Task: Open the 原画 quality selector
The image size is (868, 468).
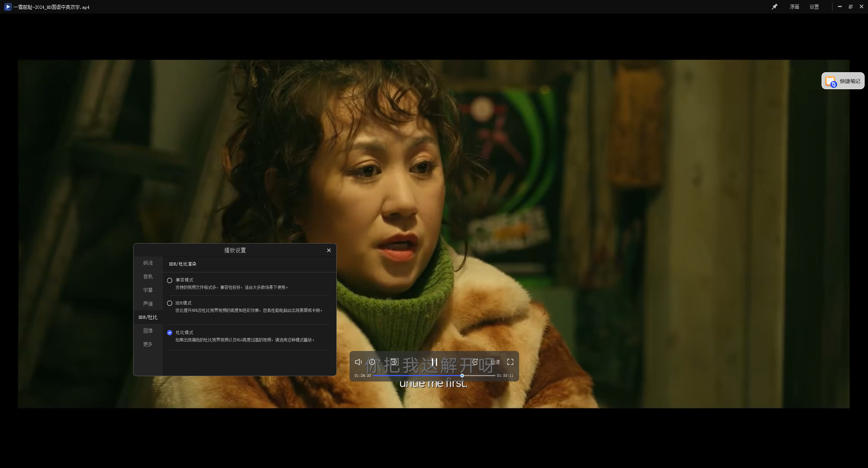Action: pyautogui.click(x=794, y=7)
